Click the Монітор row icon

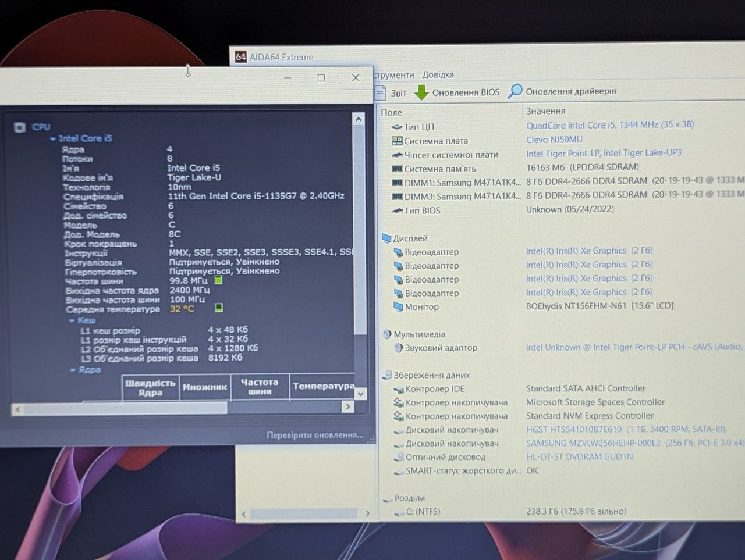click(398, 306)
